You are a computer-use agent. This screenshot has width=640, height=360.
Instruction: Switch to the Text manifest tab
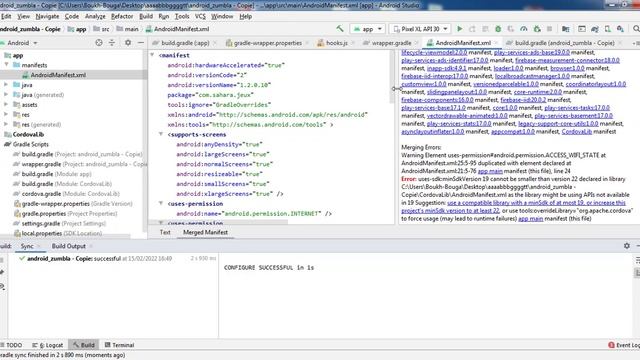point(165,232)
